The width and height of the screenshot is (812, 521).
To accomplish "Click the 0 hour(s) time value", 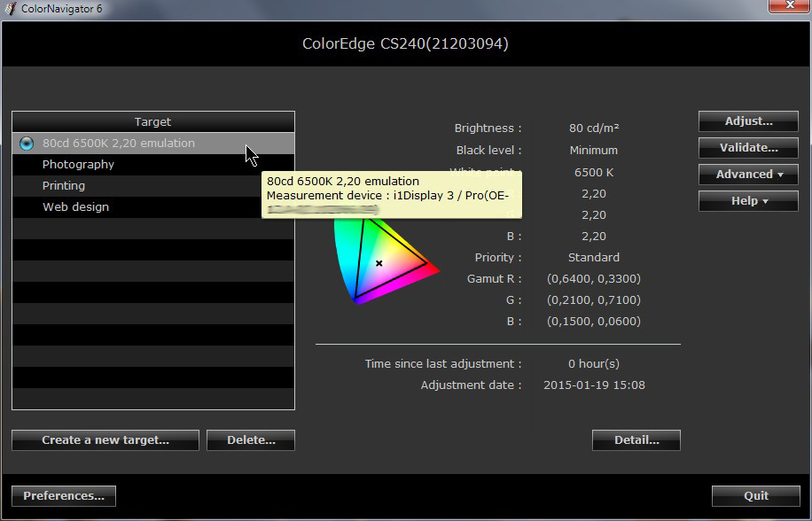I will click(x=594, y=363).
